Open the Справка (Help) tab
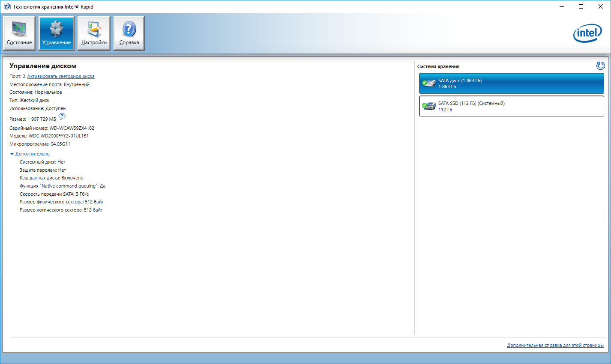 [129, 33]
